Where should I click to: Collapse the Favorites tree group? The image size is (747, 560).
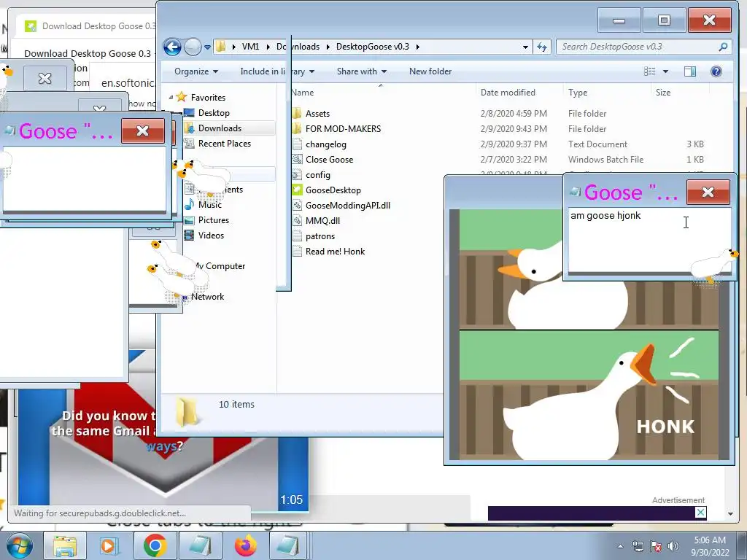(171, 97)
